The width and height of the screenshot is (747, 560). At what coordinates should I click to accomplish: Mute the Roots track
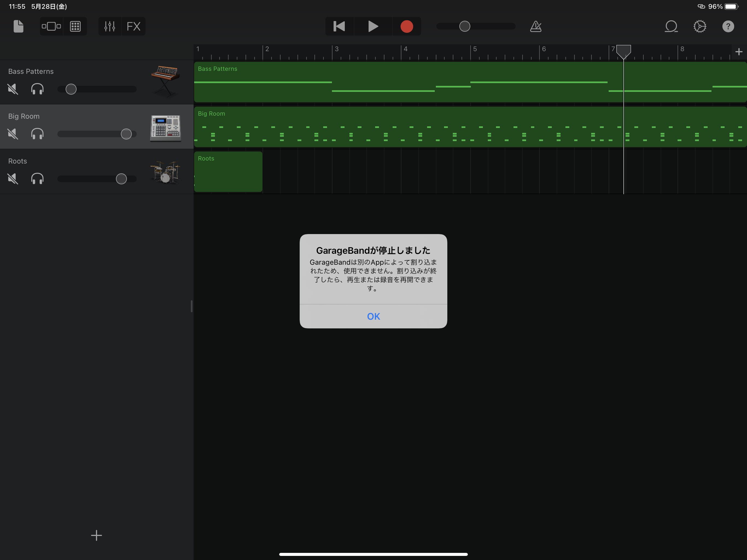(13, 179)
